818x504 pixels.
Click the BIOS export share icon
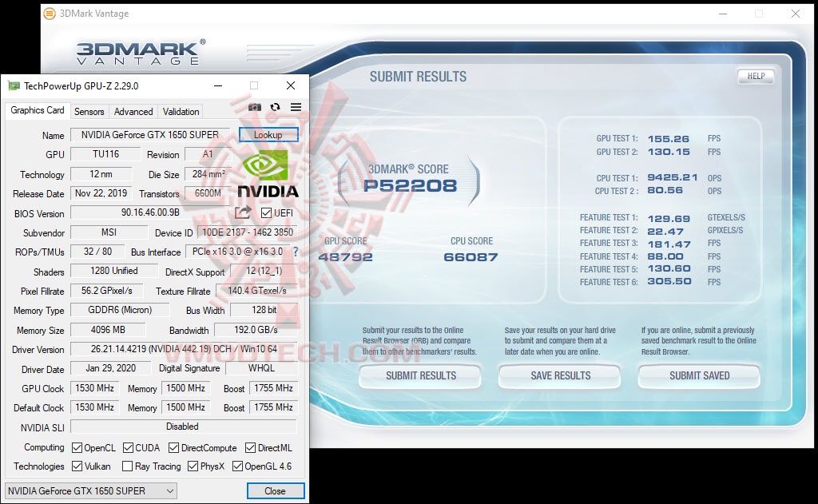243,212
